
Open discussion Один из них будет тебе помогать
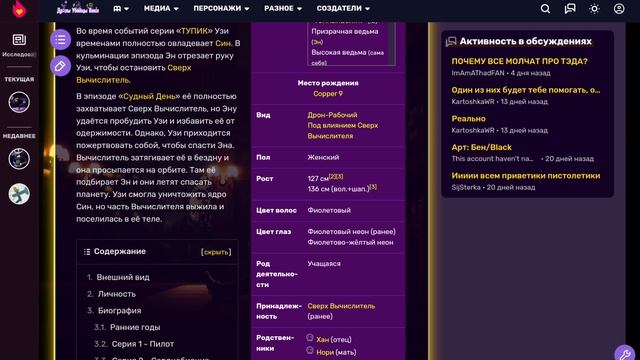526,90
